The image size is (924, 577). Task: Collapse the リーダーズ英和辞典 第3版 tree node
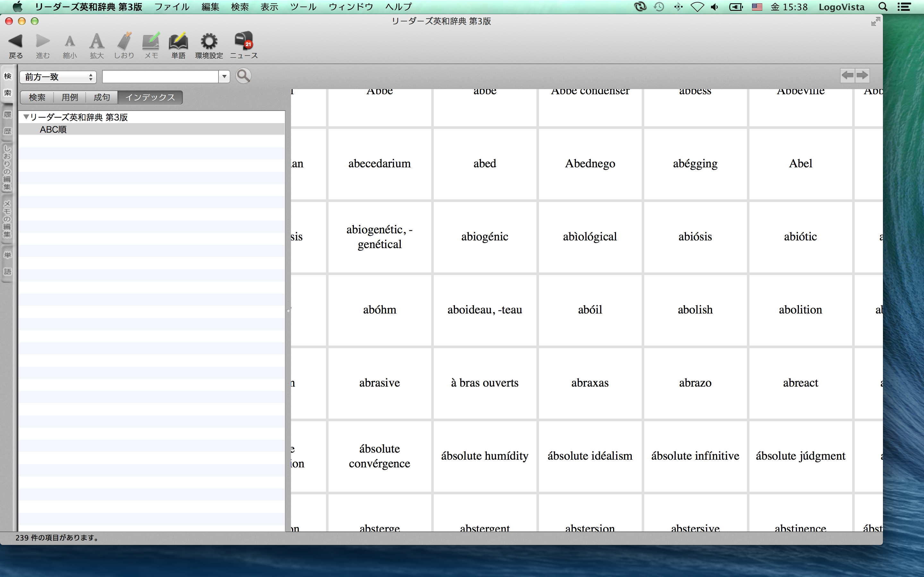26,117
